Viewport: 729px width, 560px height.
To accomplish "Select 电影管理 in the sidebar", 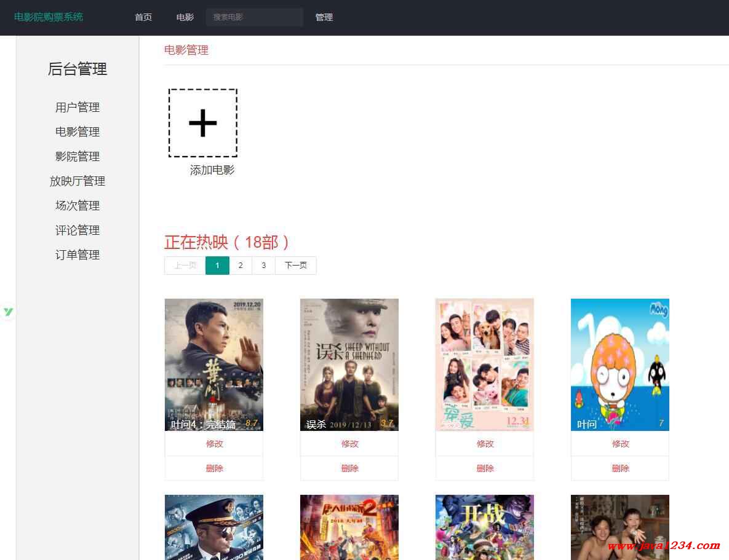I will (77, 132).
